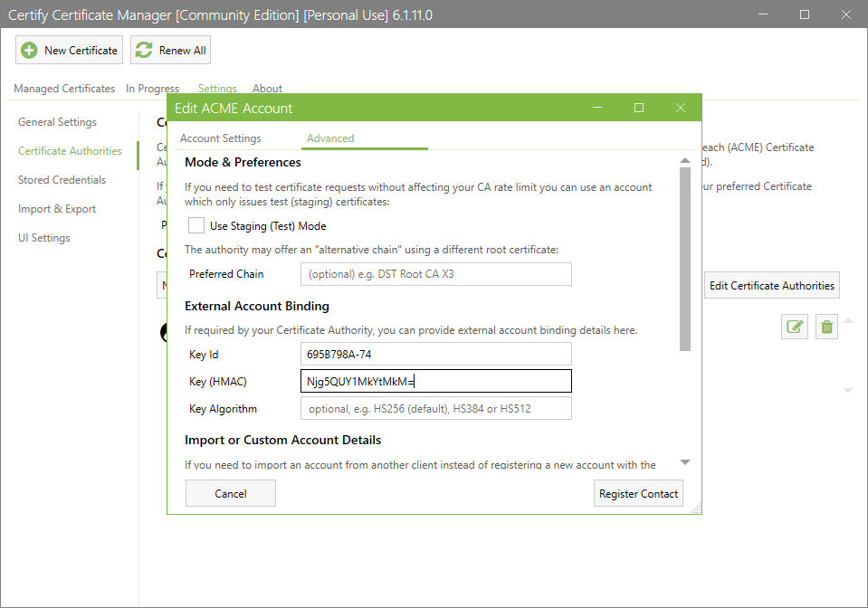Screen dimensions: 868x608
Task: Click the 'Key Id' label
Action: (204, 354)
